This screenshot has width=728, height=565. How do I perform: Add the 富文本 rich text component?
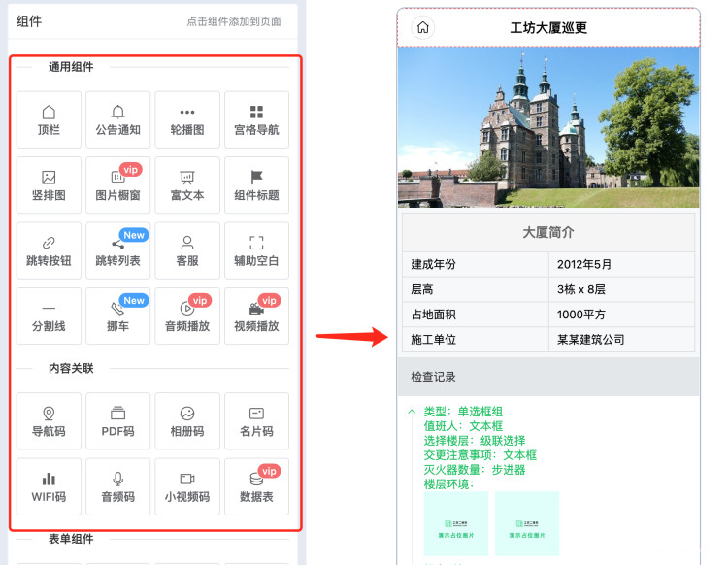tap(186, 184)
